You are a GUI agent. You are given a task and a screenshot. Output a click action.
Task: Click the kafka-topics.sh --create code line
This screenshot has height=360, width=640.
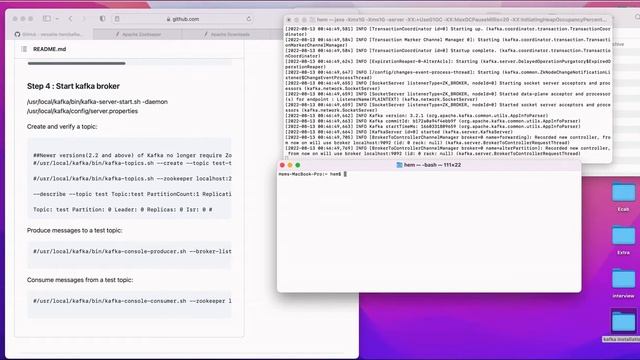tap(132, 163)
